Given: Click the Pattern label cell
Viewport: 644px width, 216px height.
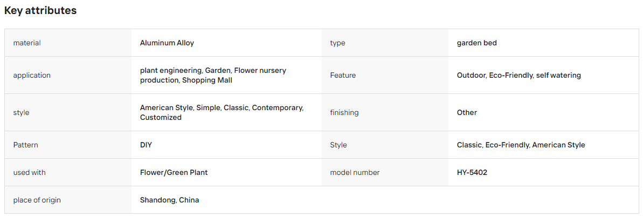Looking at the screenshot, I should click(68, 145).
